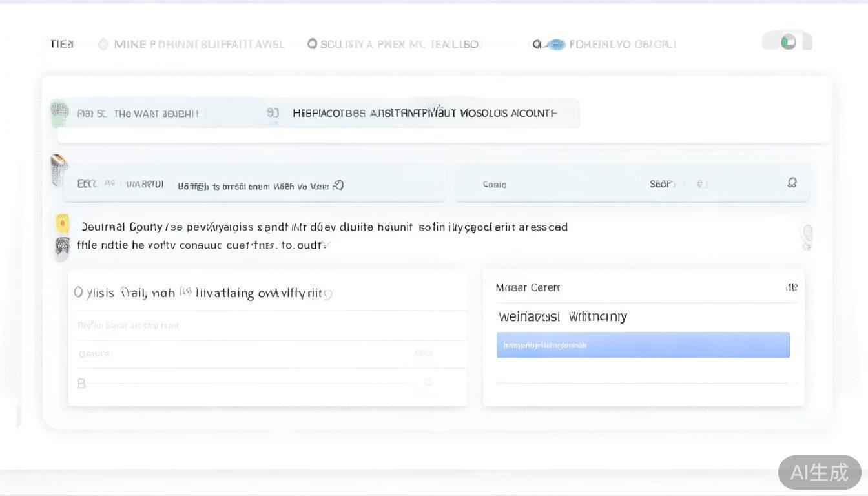Select the "MINE" radio option in top bar

(103, 45)
